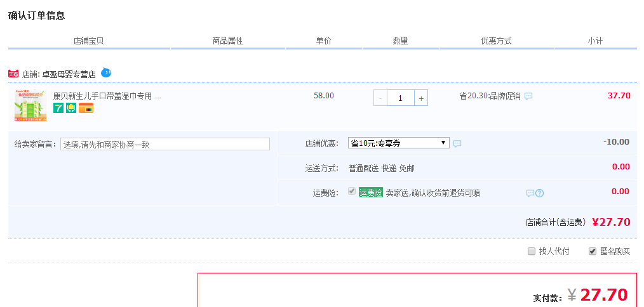Image resolution: width=644 pixels, height=307 pixels.
Task: Click the 小计 column header
Action: tap(595, 41)
